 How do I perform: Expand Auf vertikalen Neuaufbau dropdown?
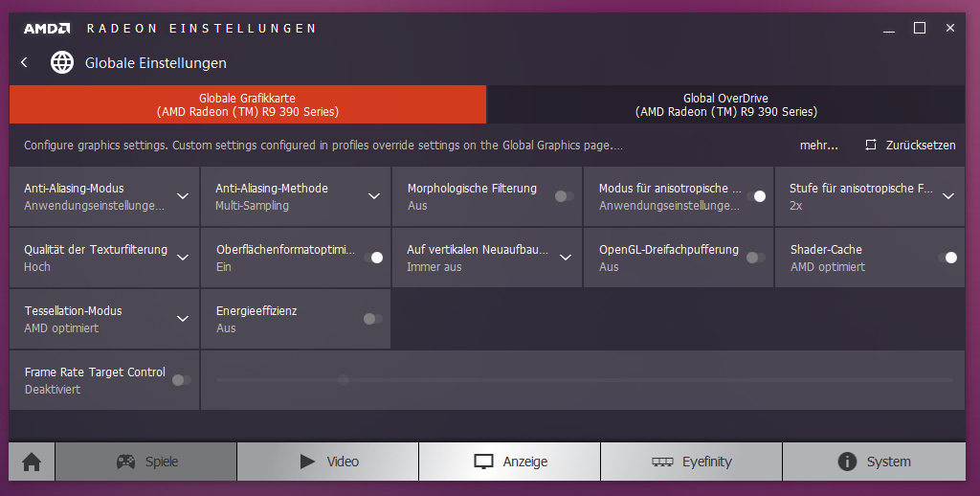coord(566,258)
